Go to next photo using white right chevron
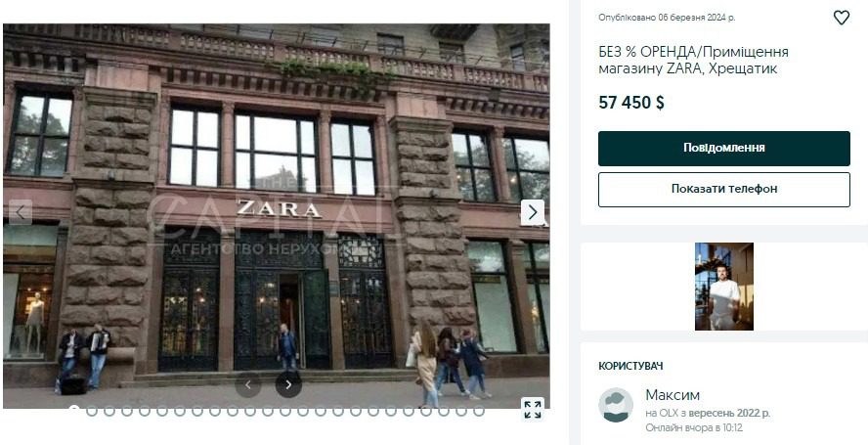868x445 pixels. click(x=533, y=212)
